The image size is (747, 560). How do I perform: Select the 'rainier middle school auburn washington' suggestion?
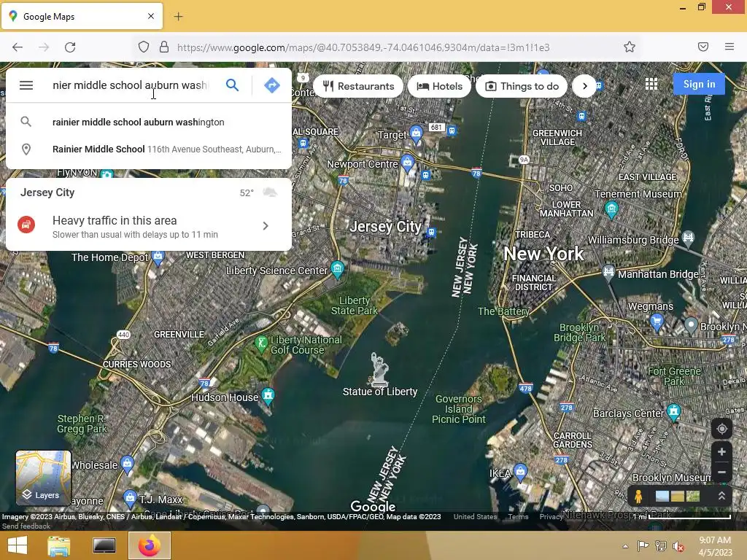tap(149, 122)
